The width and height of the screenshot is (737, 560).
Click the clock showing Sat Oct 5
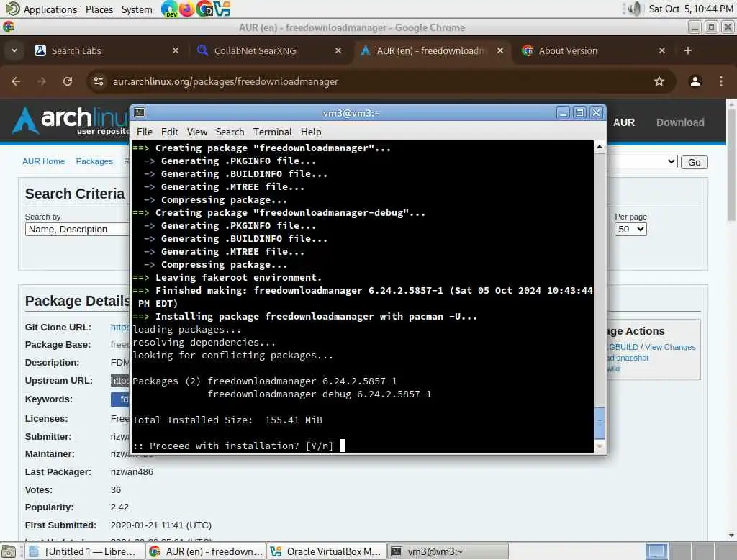pos(690,9)
